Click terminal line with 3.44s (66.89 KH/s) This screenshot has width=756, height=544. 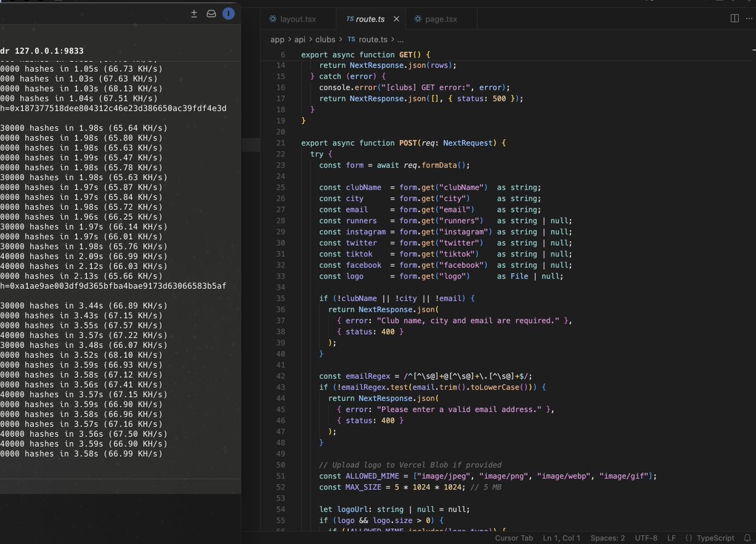pos(83,306)
